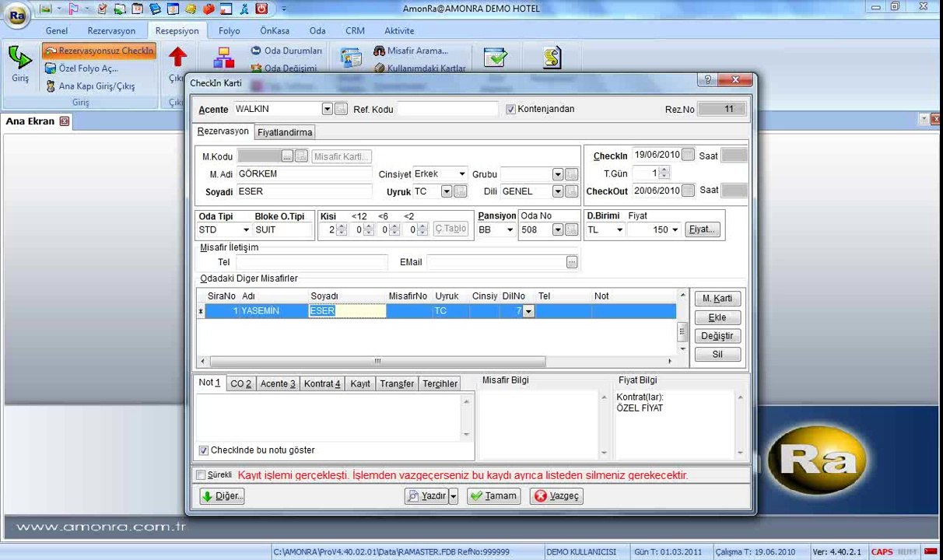The height and width of the screenshot is (560, 943).
Task: Click the guest list's horizontal scrollbar
Action: 438,362
